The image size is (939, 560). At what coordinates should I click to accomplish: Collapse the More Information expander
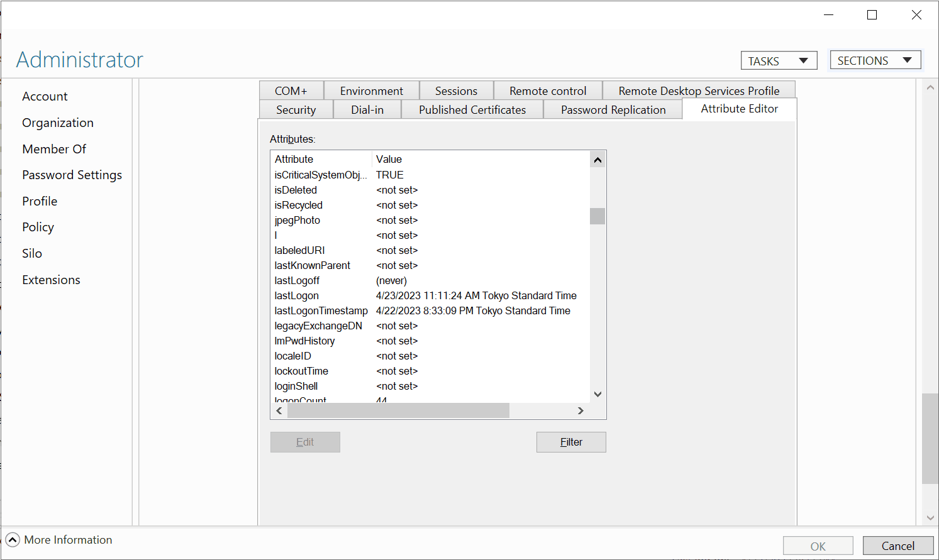(x=13, y=540)
